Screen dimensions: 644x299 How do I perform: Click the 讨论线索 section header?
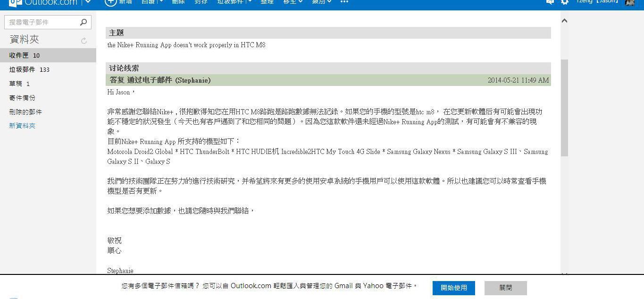tap(328, 68)
